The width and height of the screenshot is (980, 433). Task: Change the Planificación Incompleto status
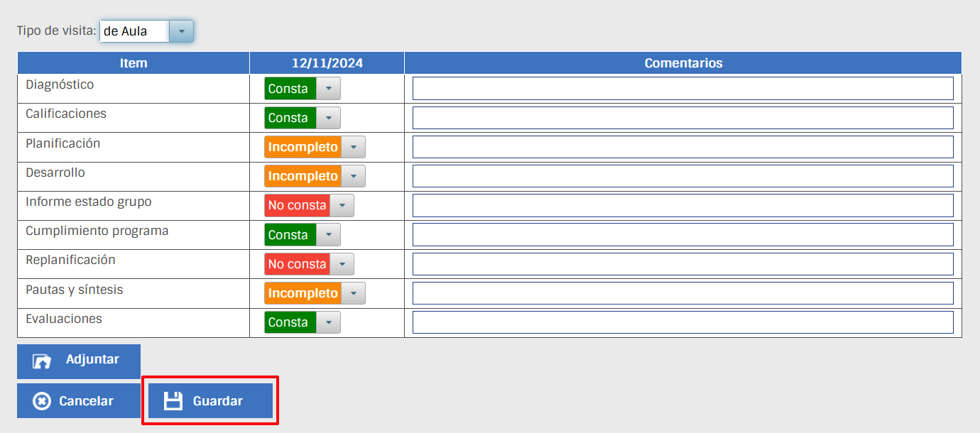point(353,147)
